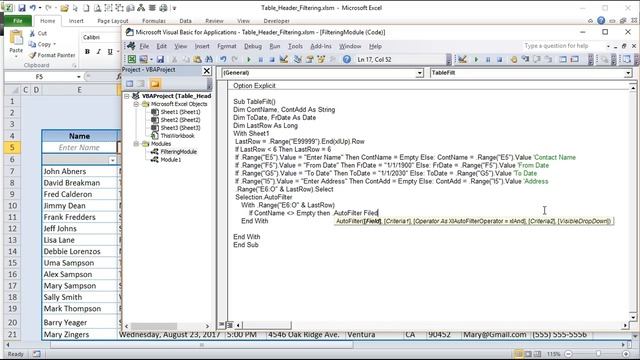Toggle Underline in Excel ribbon
The height and width of the screenshot is (360, 640).
tap(110, 51)
